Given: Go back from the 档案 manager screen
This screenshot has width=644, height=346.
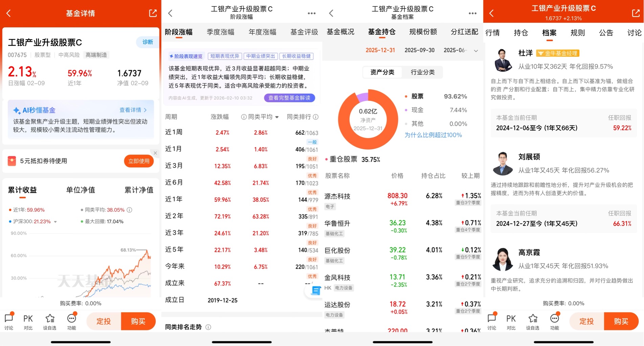Looking at the screenshot, I should (x=492, y=13).
